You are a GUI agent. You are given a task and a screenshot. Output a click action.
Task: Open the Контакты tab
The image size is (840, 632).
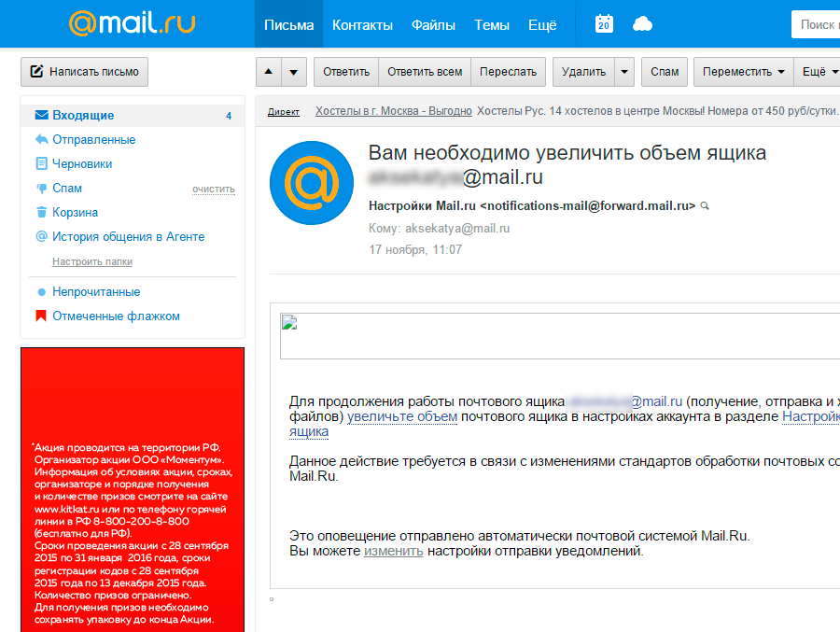pyautogui.click(x=362, y=24)
